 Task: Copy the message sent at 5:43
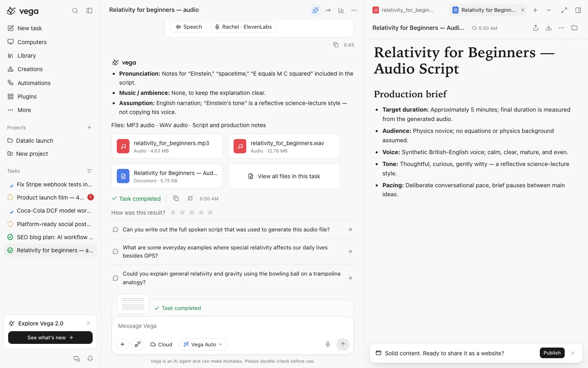click(x=336, y=45)
